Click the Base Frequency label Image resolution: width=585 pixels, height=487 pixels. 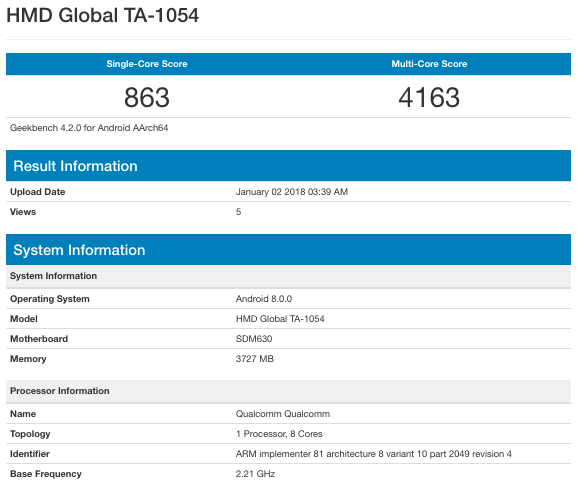(46, 474)
